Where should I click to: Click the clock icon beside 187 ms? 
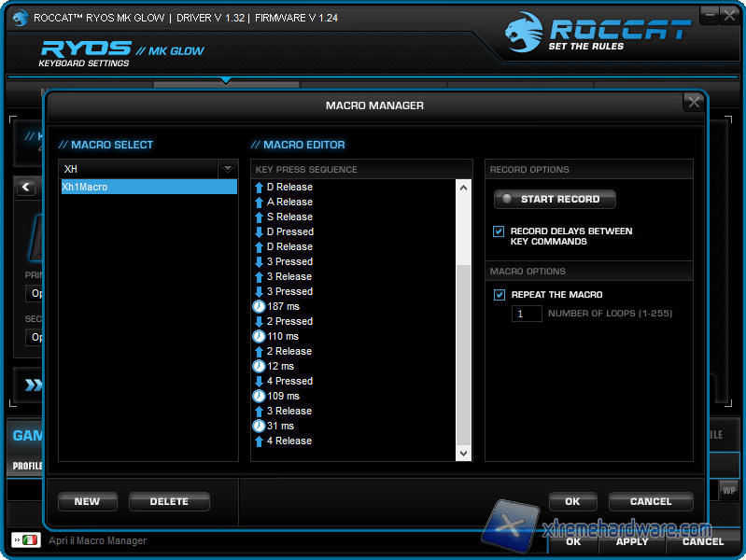tap(259, 306)
